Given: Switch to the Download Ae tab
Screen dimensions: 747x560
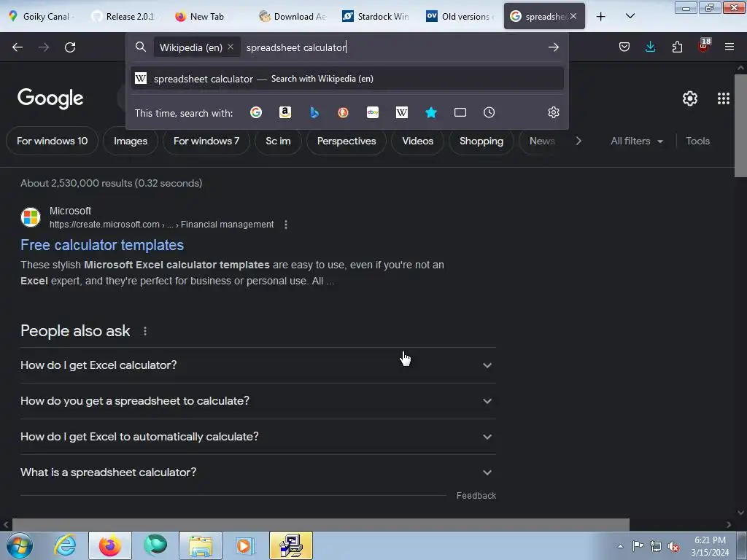Looking at the screenshot, I should 293,16.
